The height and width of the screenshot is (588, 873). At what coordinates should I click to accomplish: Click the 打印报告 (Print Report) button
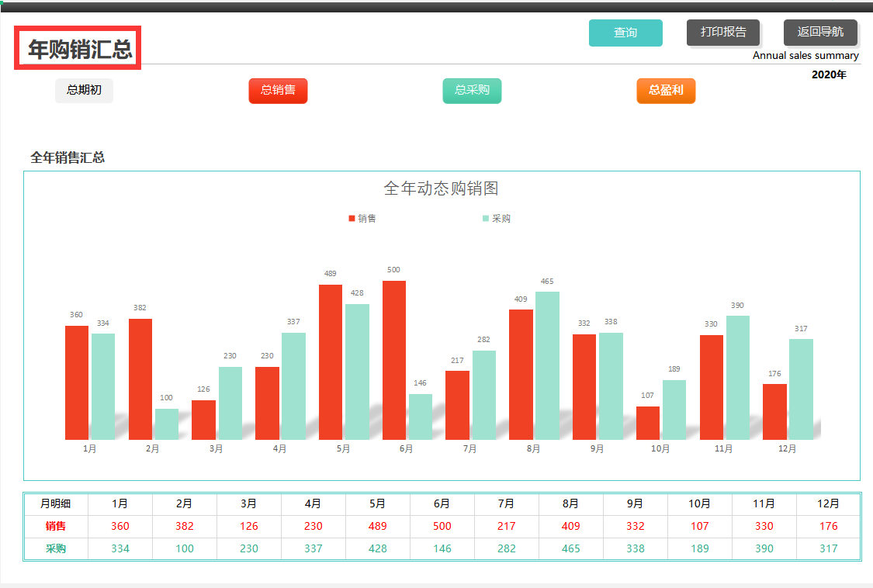(723, 32)
